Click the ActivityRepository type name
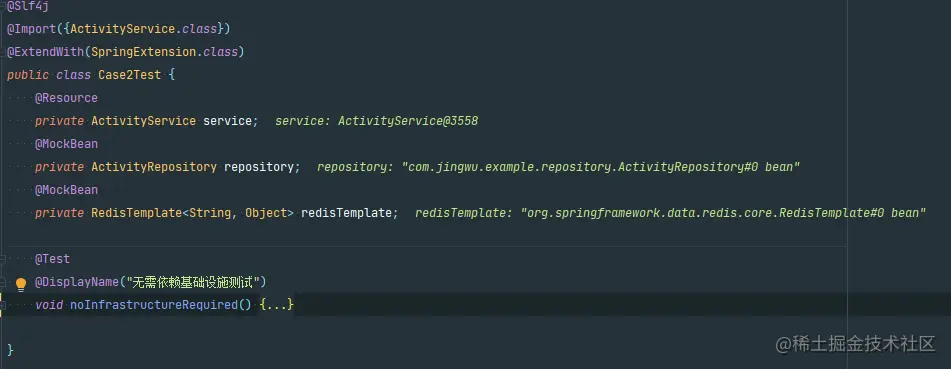Viewport: 951px width, 369px height. (154, 167)
